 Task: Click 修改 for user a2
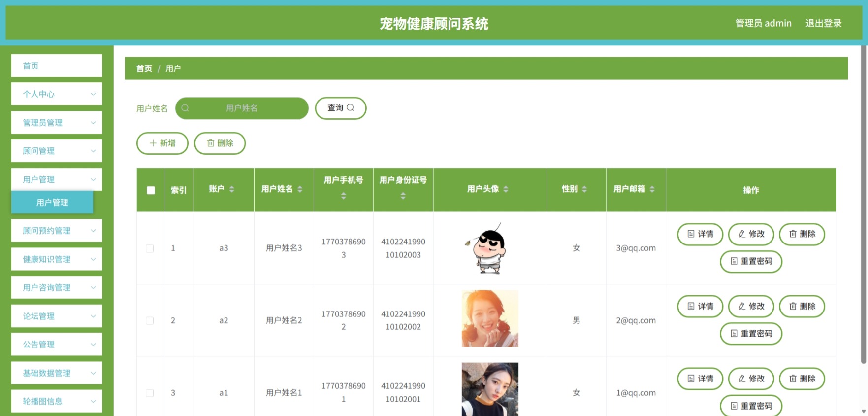751,307
